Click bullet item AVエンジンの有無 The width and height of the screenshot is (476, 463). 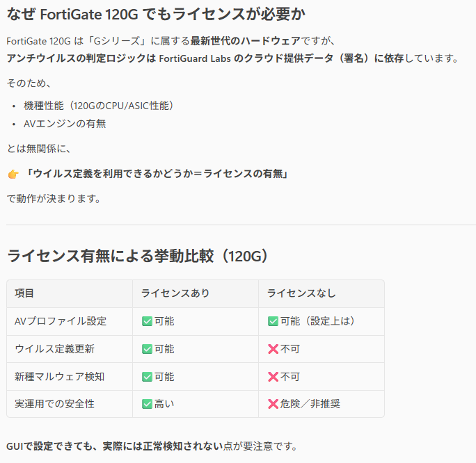65,124
